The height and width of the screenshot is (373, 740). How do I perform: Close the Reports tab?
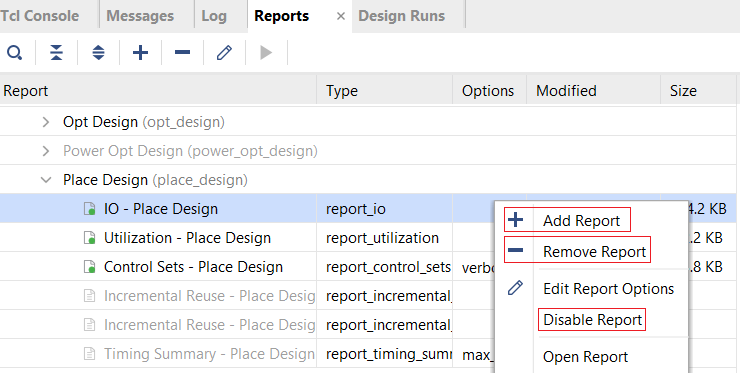pyautogui.click(x=341, y=17)
